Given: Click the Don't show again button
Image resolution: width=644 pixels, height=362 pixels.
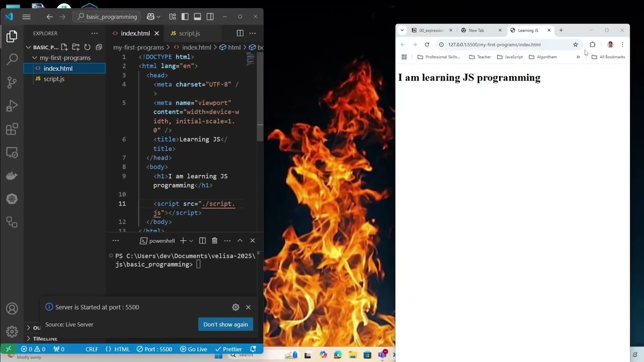Looking at the screenshot, I should pos(225,324).
